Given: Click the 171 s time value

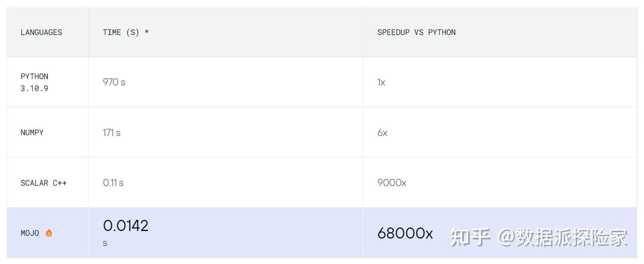Looking at the screenshot, I should click(x=112, y=132).
